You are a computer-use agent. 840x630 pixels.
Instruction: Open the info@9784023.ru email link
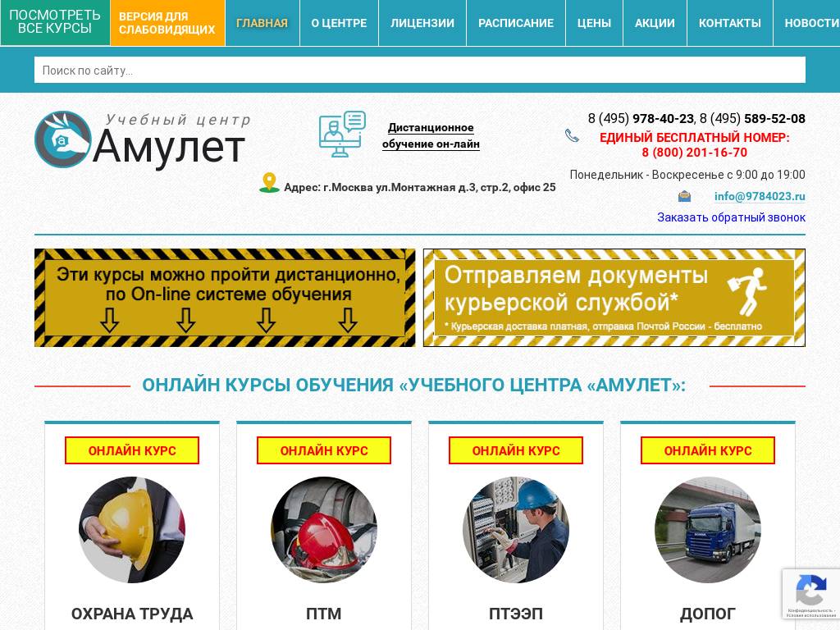point(759,196)
